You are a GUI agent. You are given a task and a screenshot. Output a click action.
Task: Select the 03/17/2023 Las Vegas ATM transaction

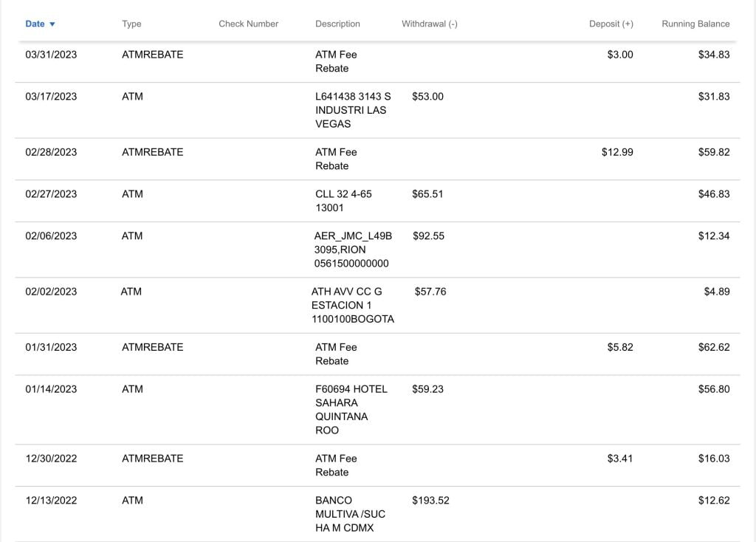(x=377, y=111)
